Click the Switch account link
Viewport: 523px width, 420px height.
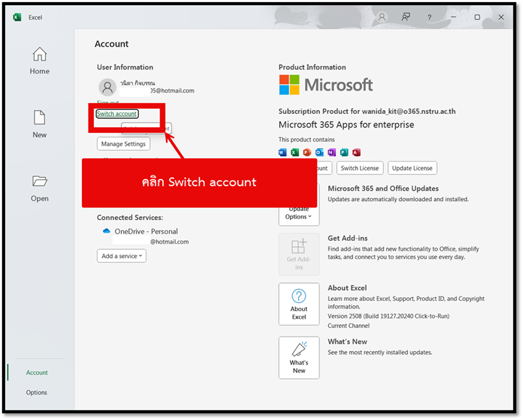click(x=117, y=114)
